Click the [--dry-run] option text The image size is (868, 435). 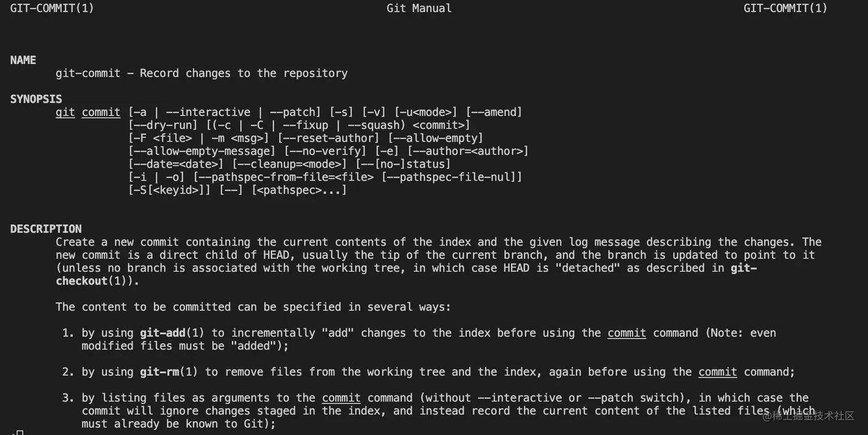click(x=163, y=125)
